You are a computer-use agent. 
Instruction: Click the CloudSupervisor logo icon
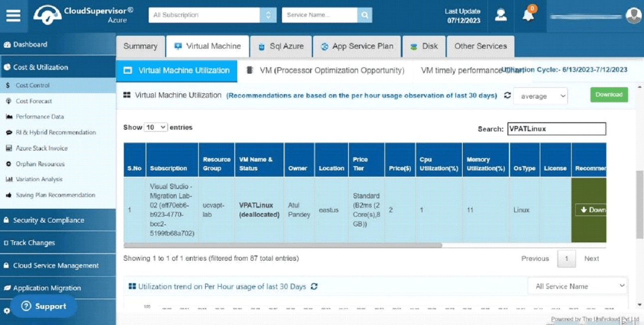47,15
